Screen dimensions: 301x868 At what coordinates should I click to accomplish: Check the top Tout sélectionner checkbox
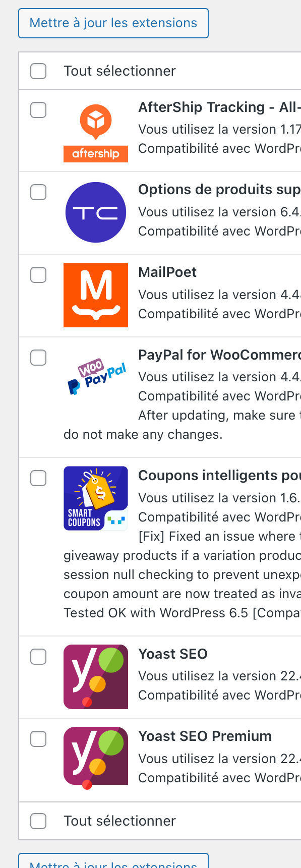[x=38, y=71]
